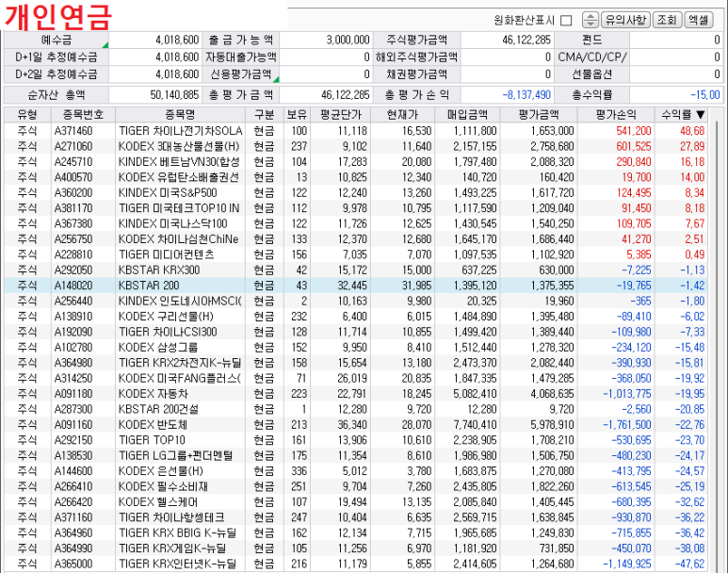The height and width of the screenshot is (573, 728).
Task: Click the 보유 column header
Action: 297,114
